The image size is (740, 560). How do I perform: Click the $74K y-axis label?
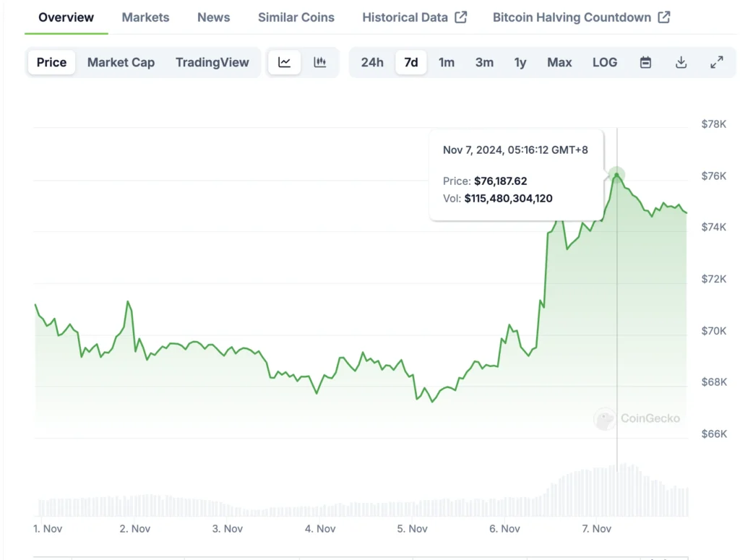[713, 227]
